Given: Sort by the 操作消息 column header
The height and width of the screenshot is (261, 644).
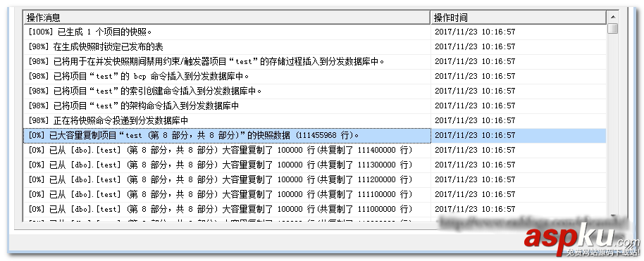Looking at the screenshot, I should (227, 17).
